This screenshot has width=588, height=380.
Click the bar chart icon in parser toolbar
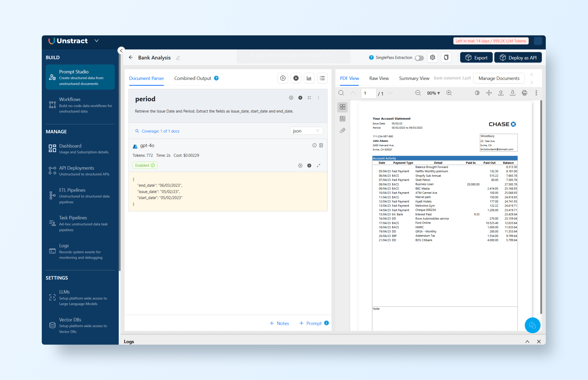coord(309,78)
